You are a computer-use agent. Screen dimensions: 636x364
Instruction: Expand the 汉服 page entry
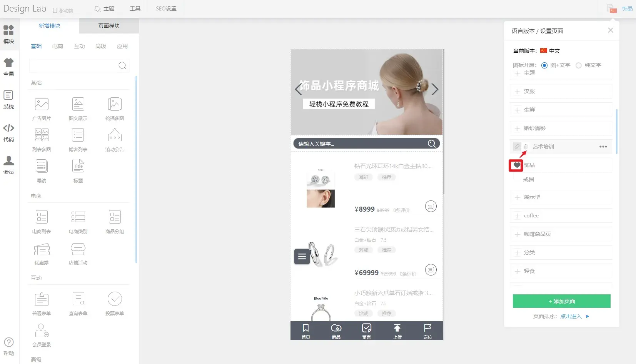(x=517, y=92)
